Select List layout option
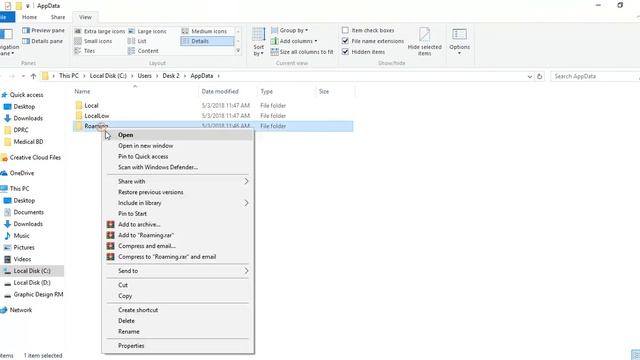The width and height of the screenshot is (640, 360). coord(137,41)
